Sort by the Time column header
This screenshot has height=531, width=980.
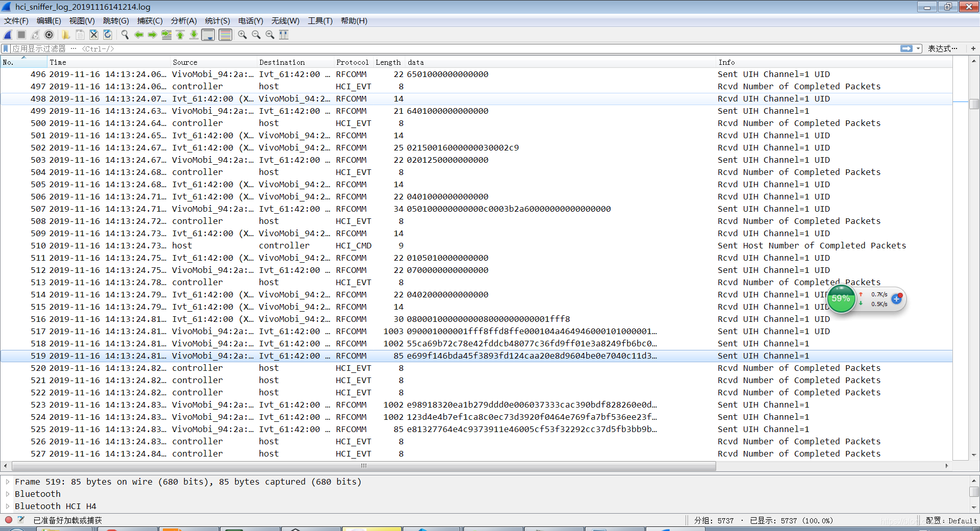click(108, 62)
